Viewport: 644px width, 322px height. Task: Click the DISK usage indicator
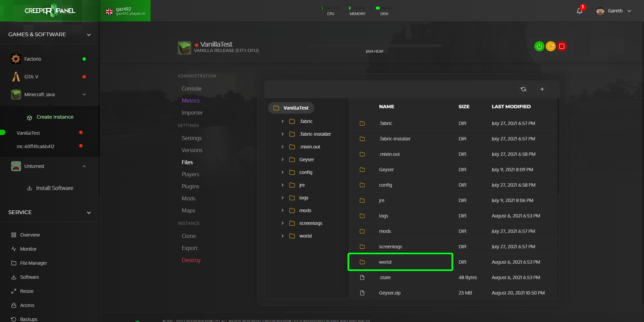pos(384,11)
